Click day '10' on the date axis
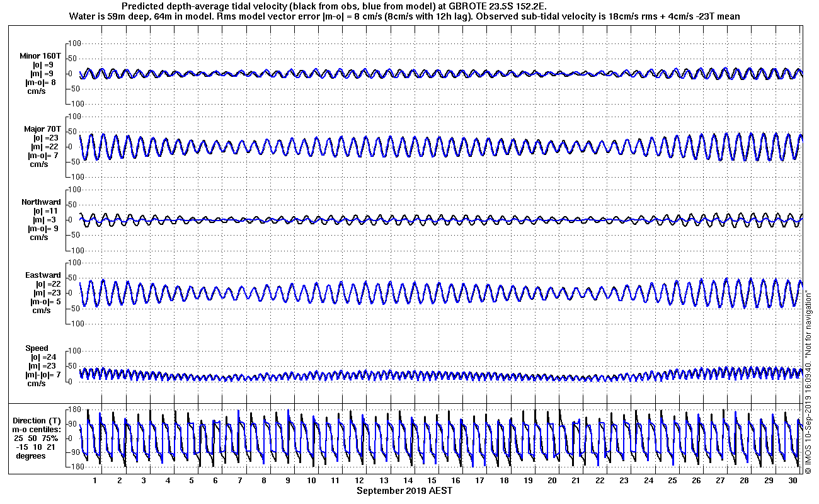Viewport: 819px width, 504px height. point(311,481)
